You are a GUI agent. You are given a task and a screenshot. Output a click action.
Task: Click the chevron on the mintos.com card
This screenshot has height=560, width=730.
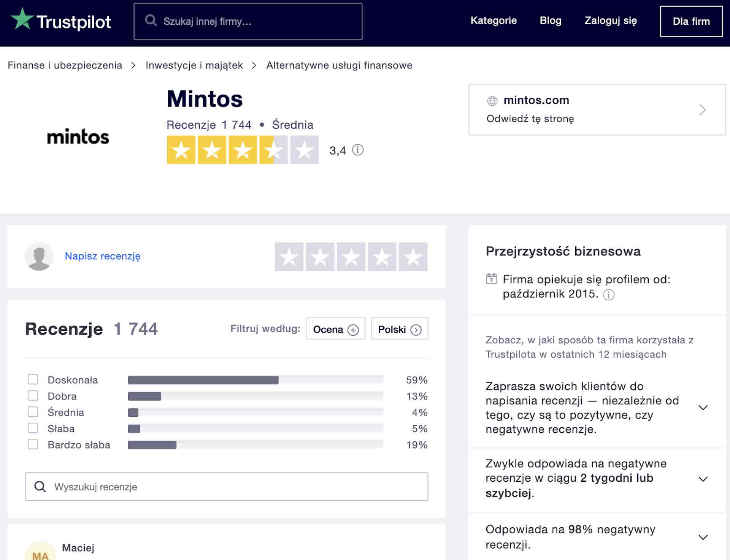(x=703, y=110)
